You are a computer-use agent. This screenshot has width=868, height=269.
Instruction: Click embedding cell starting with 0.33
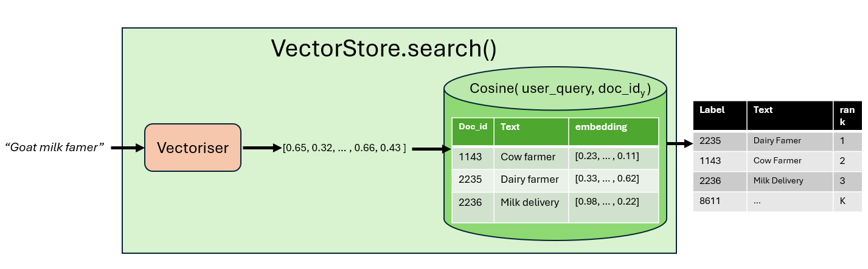pos(606,179)
